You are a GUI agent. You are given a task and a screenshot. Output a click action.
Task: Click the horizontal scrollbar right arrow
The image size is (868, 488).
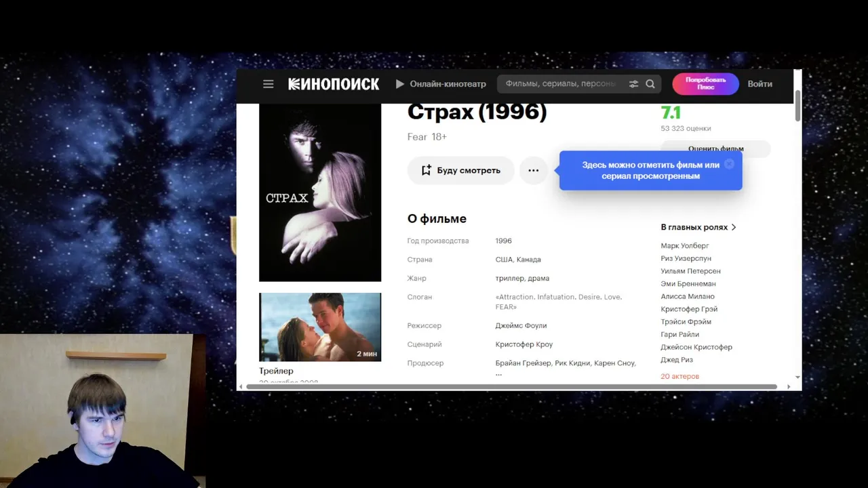[788, 386]
